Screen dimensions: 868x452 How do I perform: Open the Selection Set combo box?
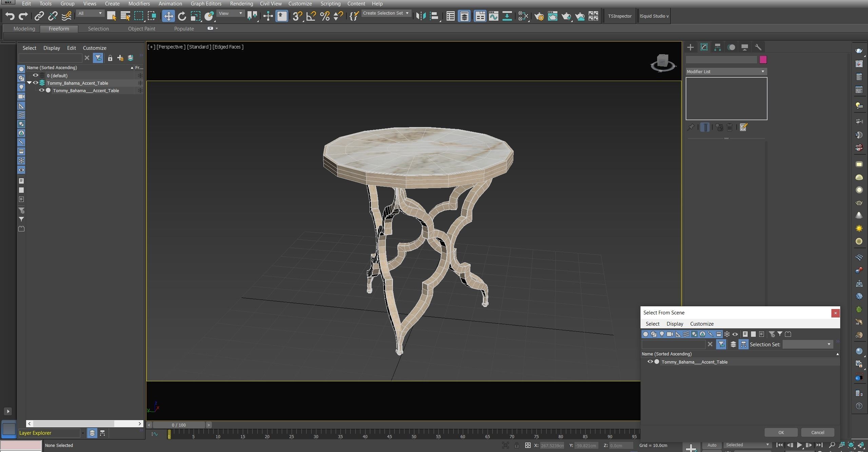coord(807,344)
